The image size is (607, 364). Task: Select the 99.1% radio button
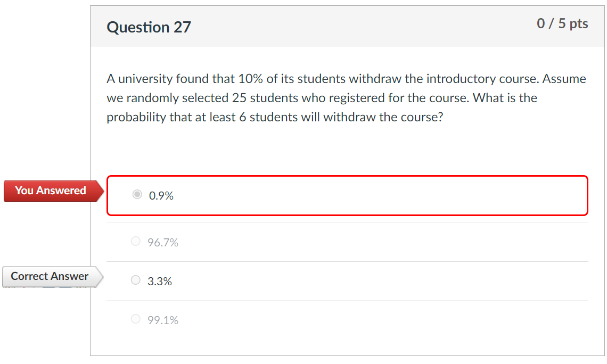pos(135,318)
